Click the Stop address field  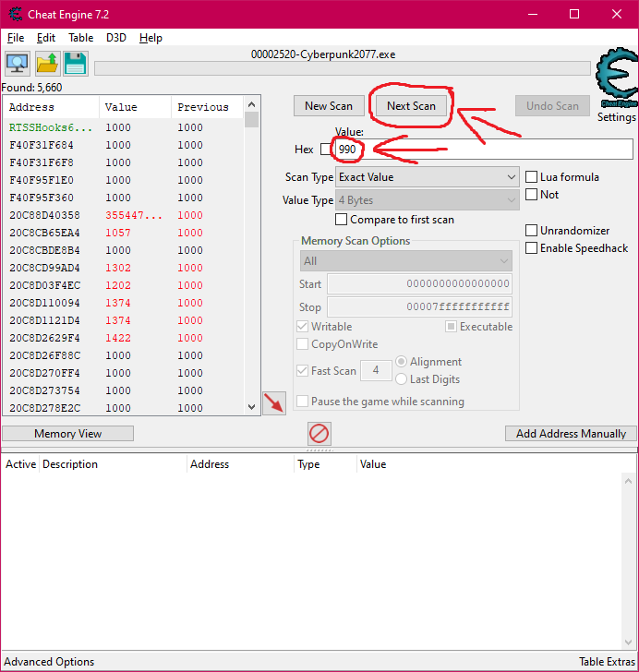tap(419, 306)
